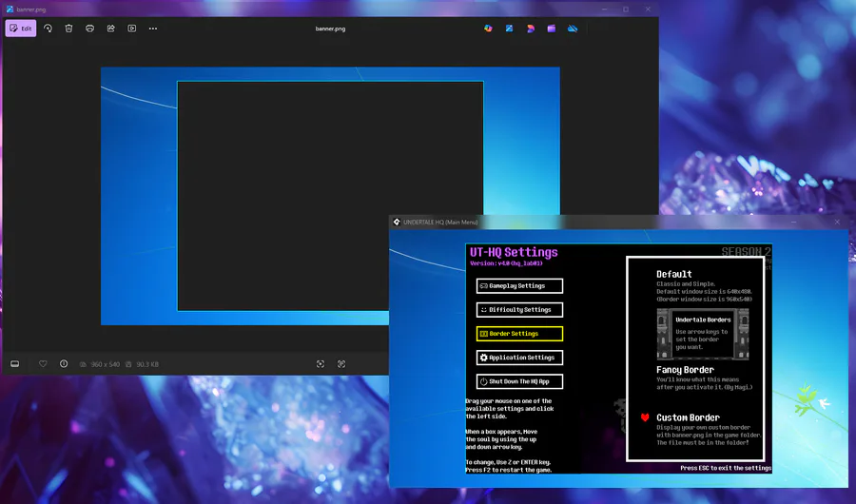Viewport: 856px width, 504px height.
Task: Show file info with the info icon
Action: tap(64, 363)
